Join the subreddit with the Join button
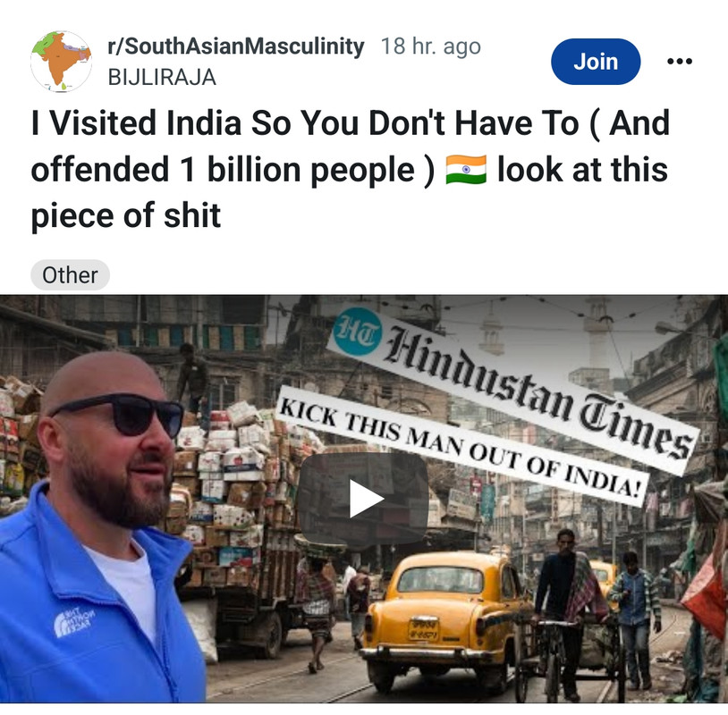This screenshot has height=715, width=728. point(596,62)
